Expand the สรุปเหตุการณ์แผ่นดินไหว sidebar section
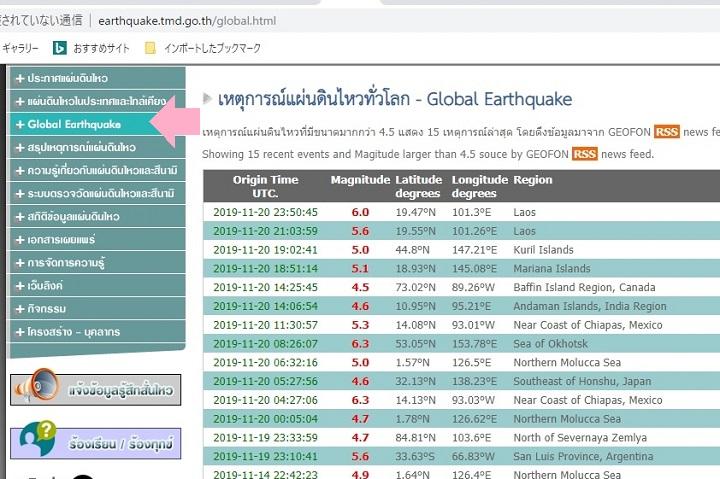 tap(20, 148)
